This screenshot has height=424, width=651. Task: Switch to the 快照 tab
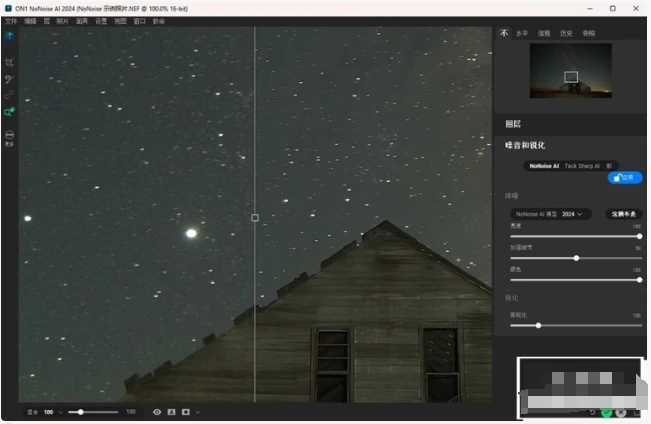point(589,33)
